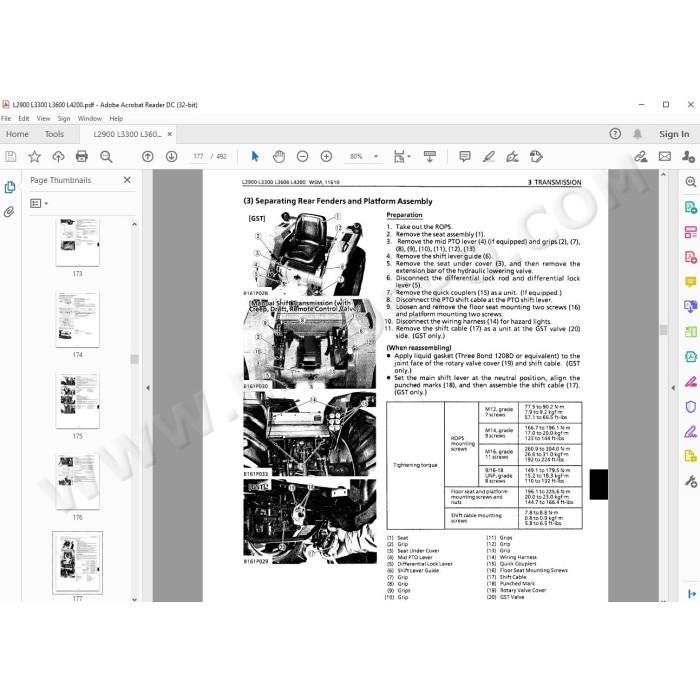Go to the next page
The height and width of the screenshot is (700, 700).
pyautogui.click(x=171, y=156)
